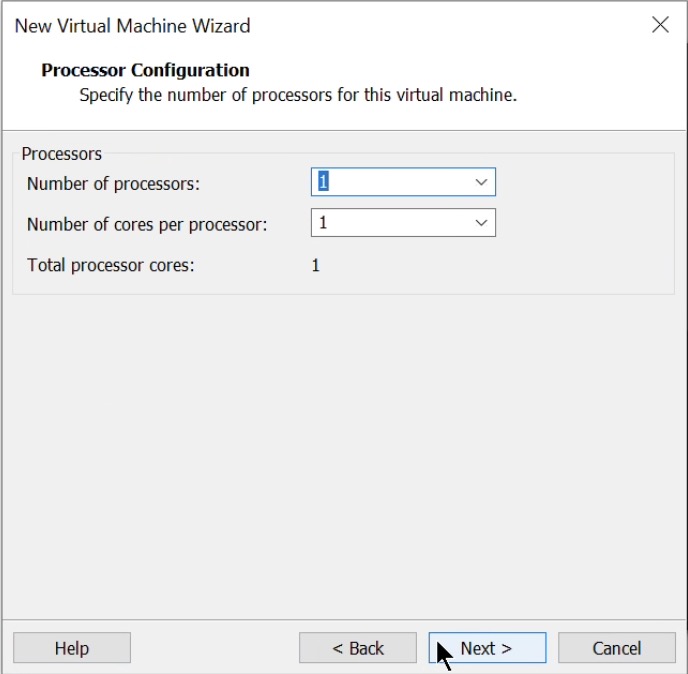Screen dimensions: 688x674
Task: Click blank space inside the Processors group box
Action: tap(580, 260)
